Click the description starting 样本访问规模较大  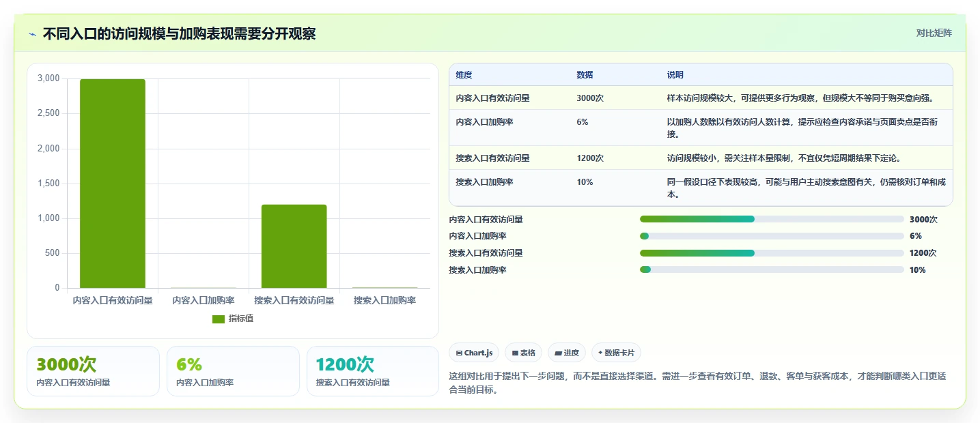tap(800, 98)
